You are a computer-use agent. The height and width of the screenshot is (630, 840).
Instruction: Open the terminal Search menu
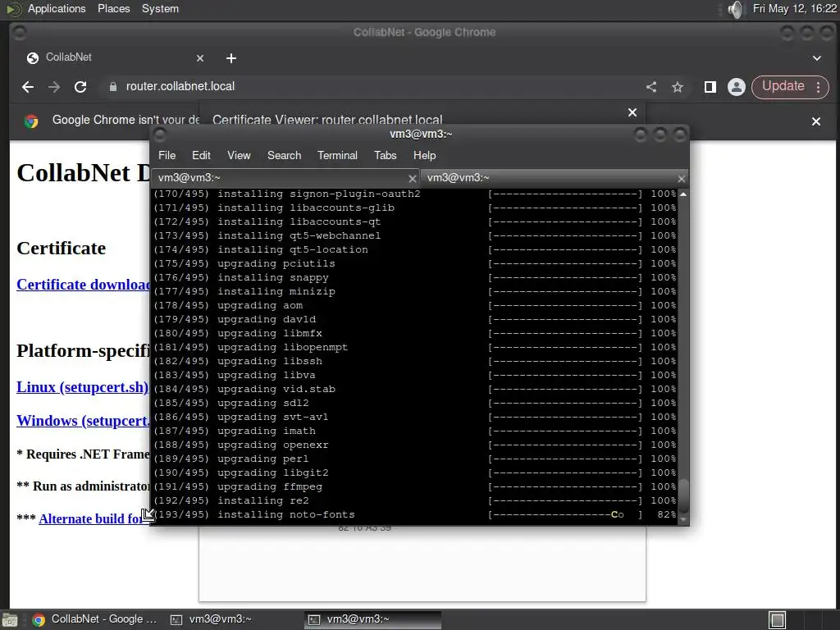(x=284, y=155)
